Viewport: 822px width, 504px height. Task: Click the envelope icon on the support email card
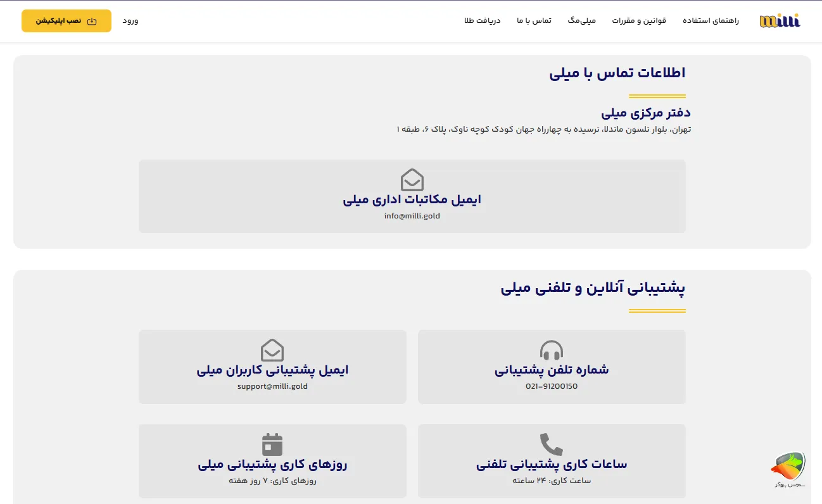point(272,350)
